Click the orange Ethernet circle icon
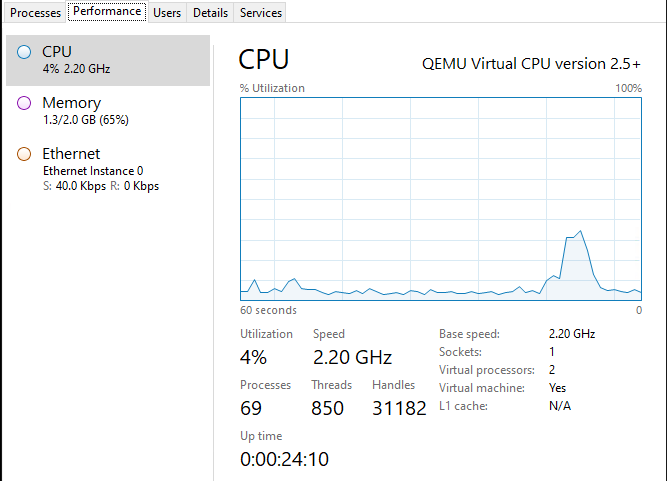 [24, 154]
